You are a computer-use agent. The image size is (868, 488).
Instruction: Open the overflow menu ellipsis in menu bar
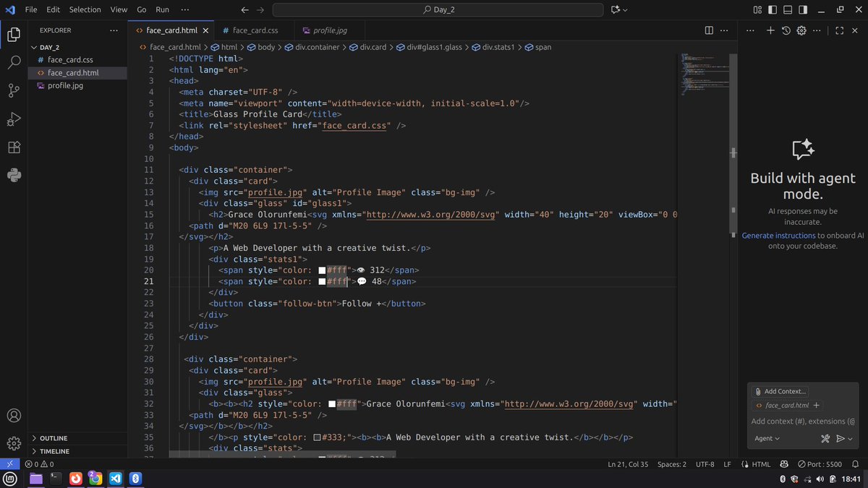point(185,10)
